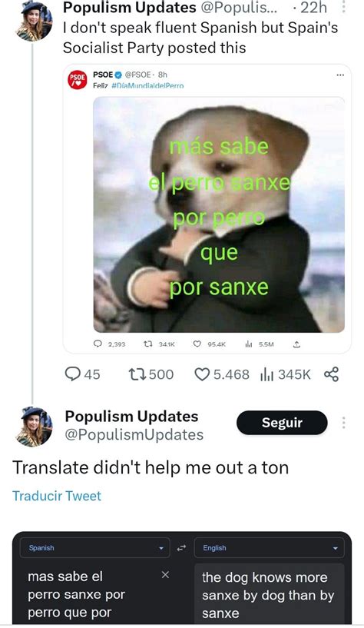364x628 pixels.
Task: Open the reply icon showing 45 comments
Action: coord(73,374)
